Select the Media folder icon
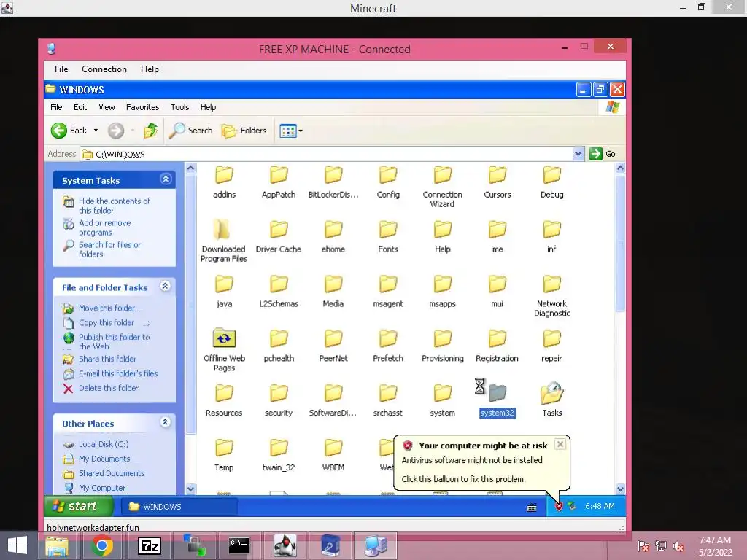Viewport: 747px width, 560px height. click(333, 284)
